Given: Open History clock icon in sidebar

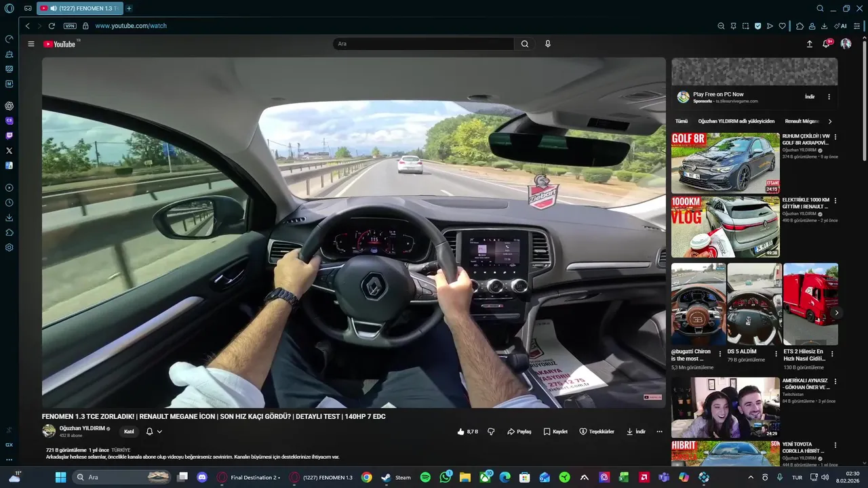Looking at the screenshot, I should (x=9, y=203).
